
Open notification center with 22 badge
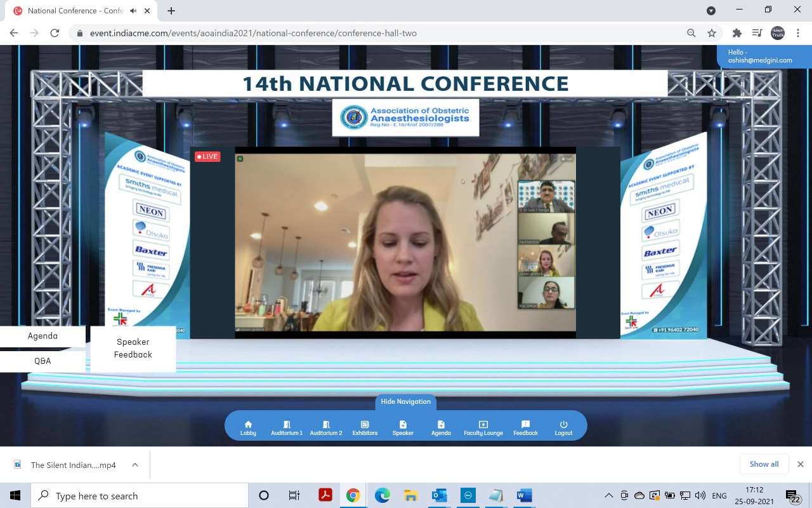(792, 496)
